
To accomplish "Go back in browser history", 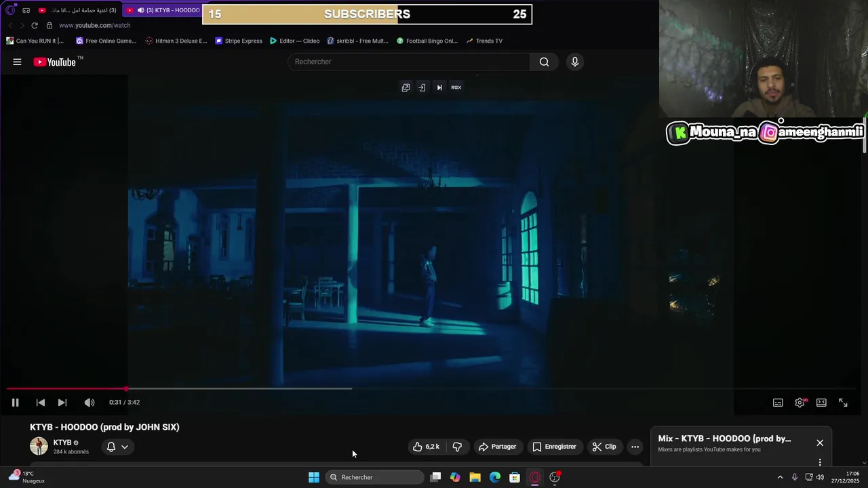I will click(x=10, y=25).
